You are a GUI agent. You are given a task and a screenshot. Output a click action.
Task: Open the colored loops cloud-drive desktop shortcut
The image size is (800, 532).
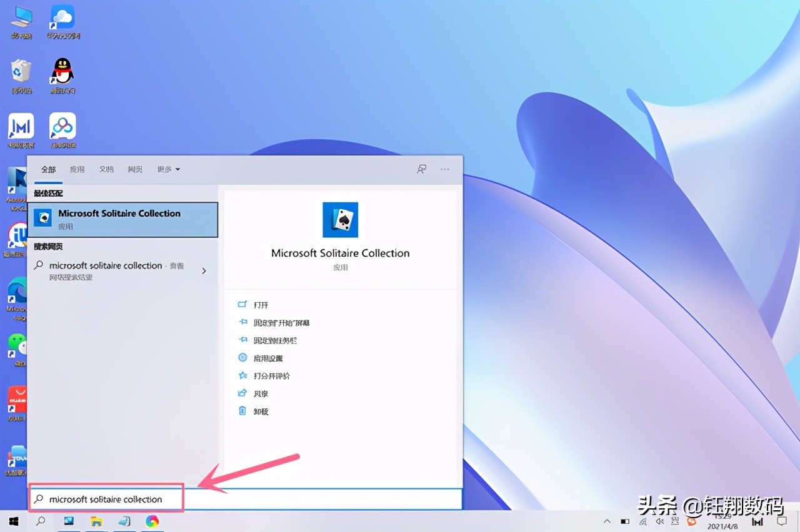(62, 131)
